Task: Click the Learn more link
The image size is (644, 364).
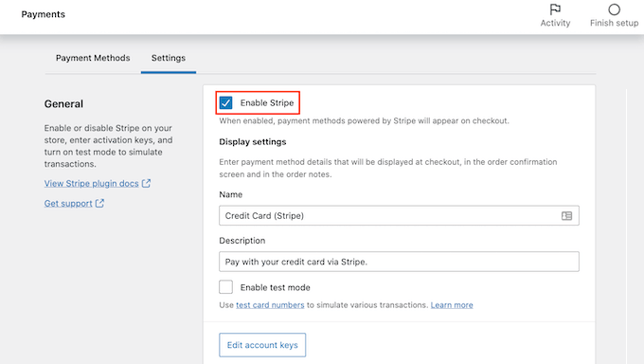Action: click(452, 305)
